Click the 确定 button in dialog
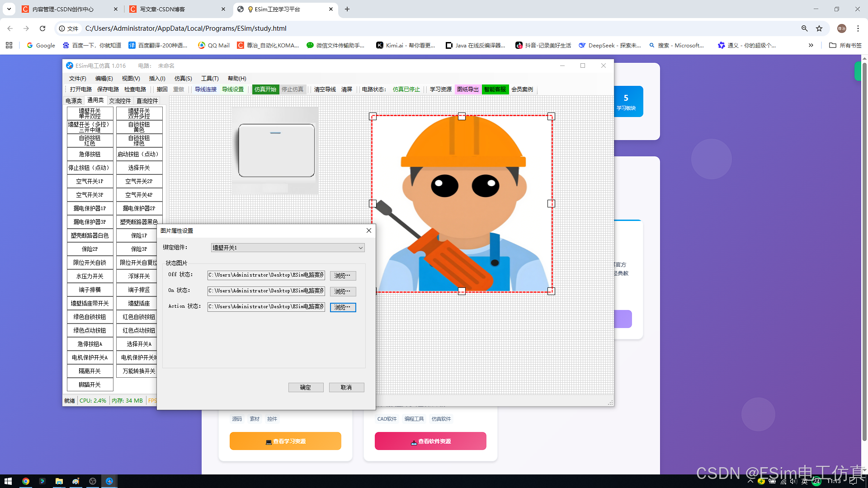This screenshot has width=868, height=488. point(306,387)
